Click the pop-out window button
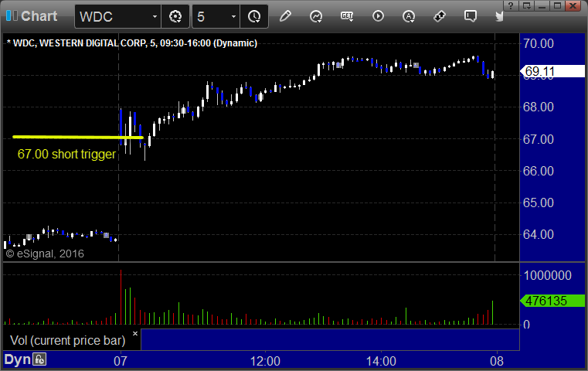The image size is (588, 371). (x=526, y=5)
